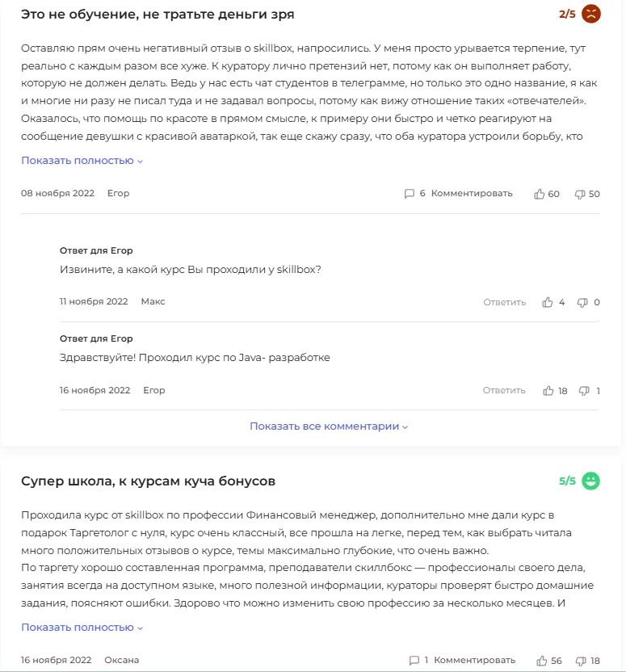Comment on Егор's negative review
This screenshot has width=626, height=672.
(x=472, y=194)
